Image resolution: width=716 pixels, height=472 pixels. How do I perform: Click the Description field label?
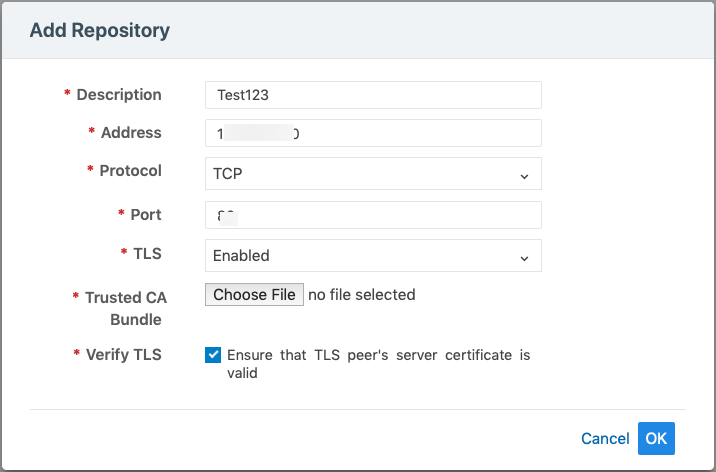[x=118, y=95]
